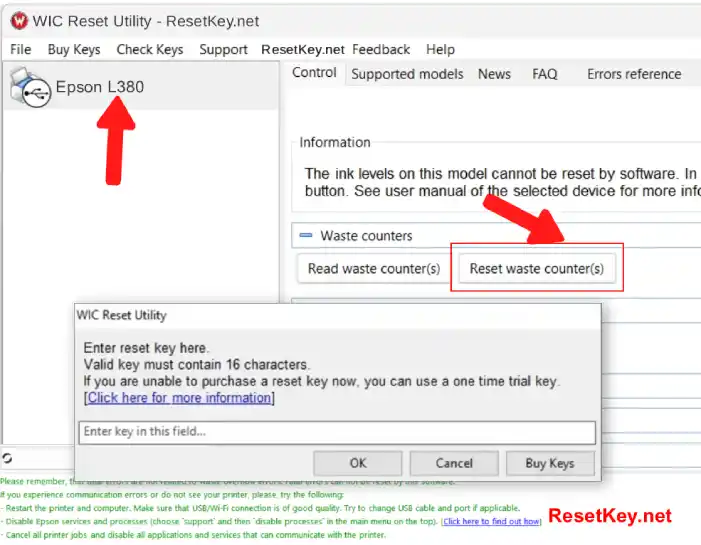Open the Help menu
Viewport: 701px width, 545px height.
[x=440, y=49]
